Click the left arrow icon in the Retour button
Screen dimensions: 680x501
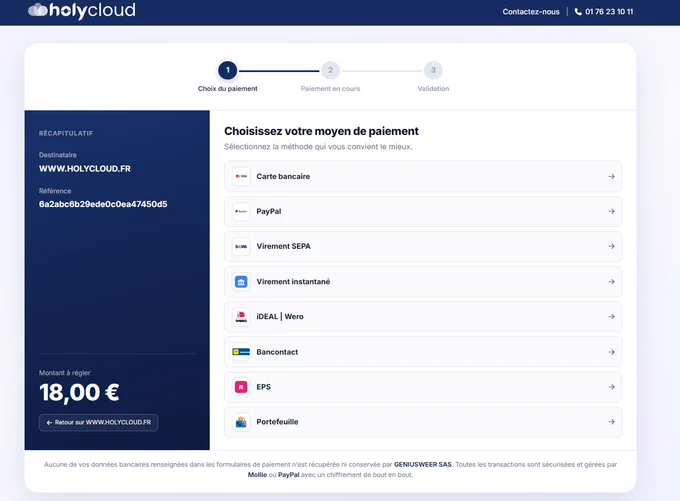click(x=49, y=422)
